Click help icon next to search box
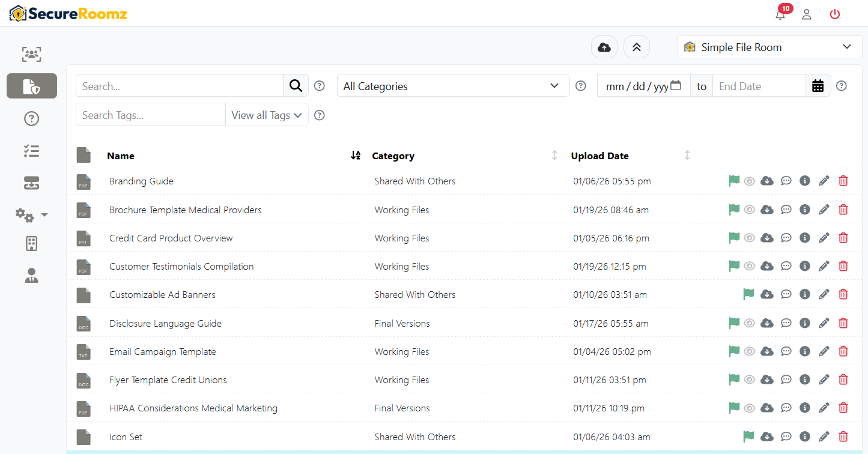 (320, 86)
